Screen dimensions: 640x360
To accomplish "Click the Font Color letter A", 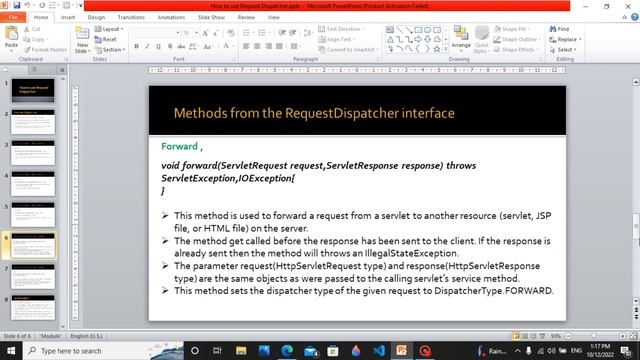I will (x=226, y=46).
